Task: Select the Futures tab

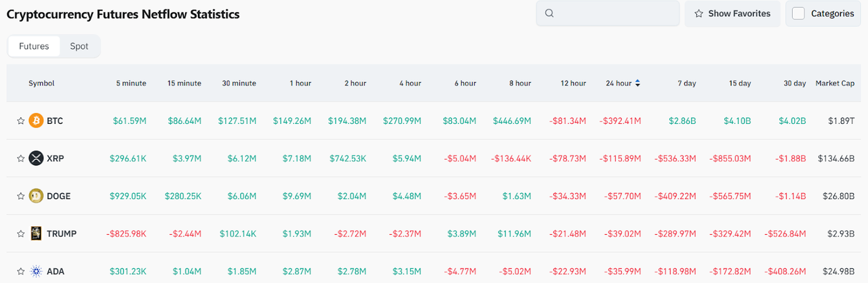Action: click(34, 47)
